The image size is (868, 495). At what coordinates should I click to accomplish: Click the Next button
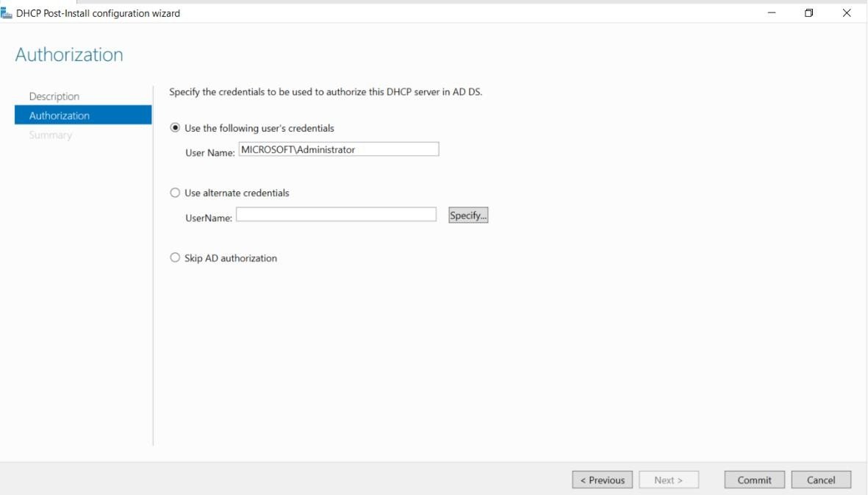click(x=669, y=480)
